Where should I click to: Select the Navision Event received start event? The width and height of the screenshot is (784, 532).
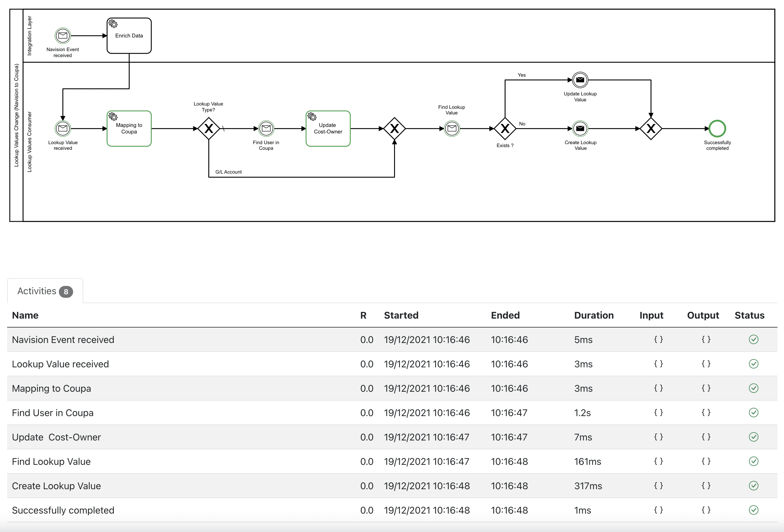[63, 35]
